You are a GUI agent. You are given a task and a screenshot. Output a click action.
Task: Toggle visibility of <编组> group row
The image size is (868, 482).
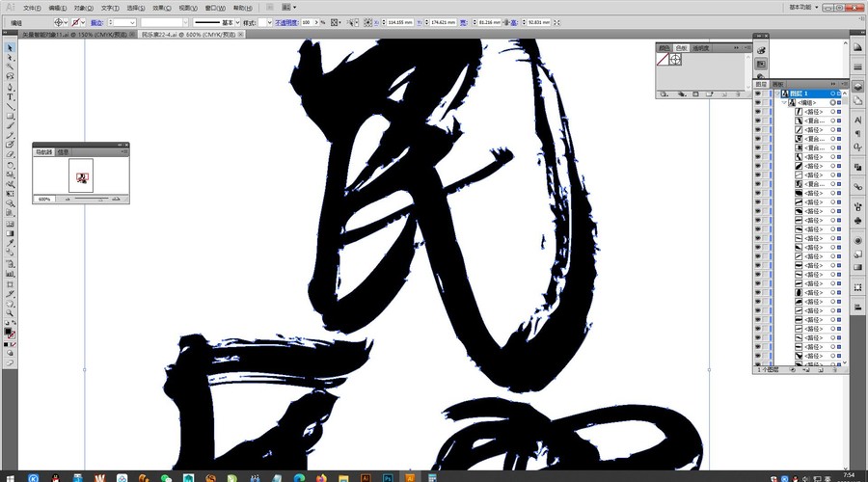coord(757,103)
